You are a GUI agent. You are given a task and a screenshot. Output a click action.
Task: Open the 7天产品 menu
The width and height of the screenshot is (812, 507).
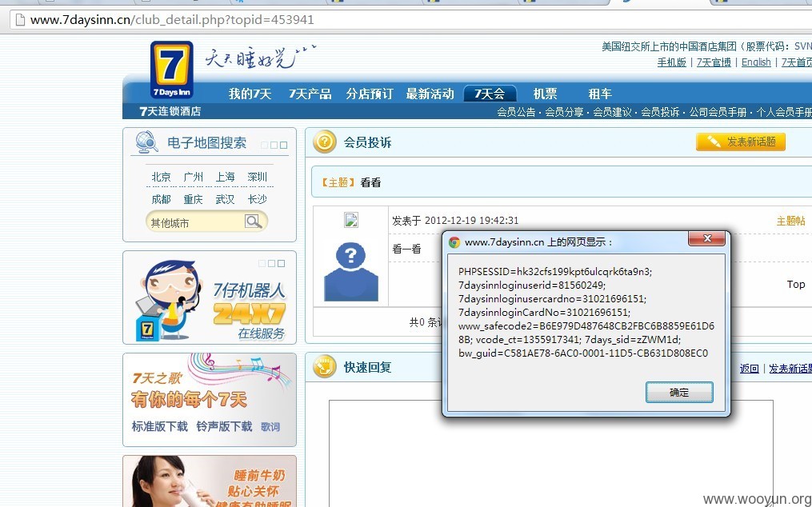tap(310, 94)
